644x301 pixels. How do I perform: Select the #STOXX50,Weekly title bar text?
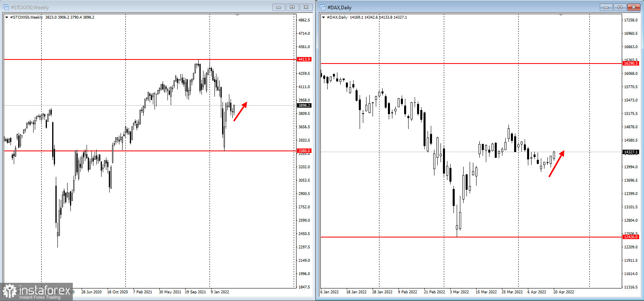30,8
